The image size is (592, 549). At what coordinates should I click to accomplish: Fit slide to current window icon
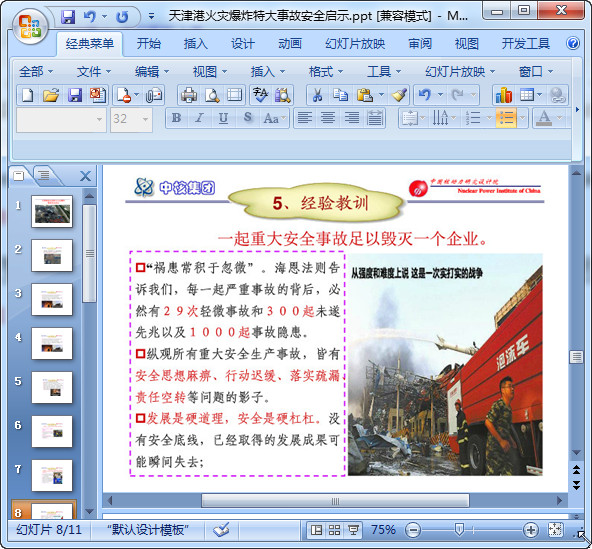pos(555,530)
